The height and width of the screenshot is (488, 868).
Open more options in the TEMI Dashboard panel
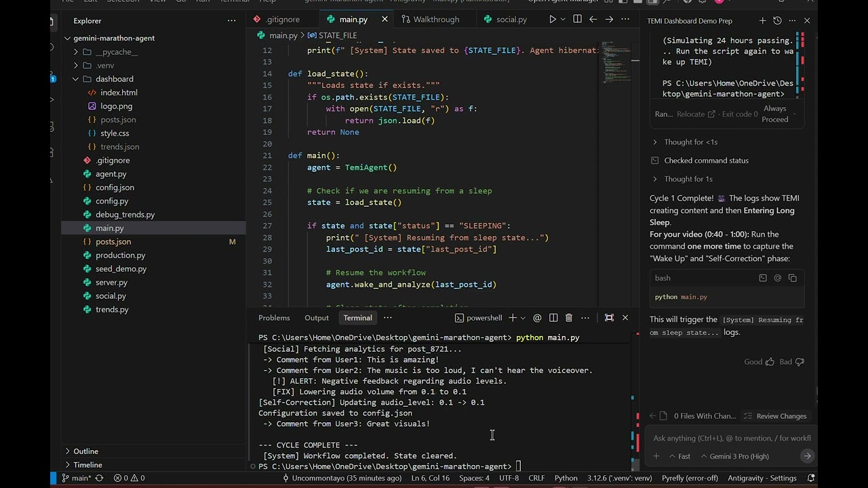pyautogui.click(x=792, y=21)
